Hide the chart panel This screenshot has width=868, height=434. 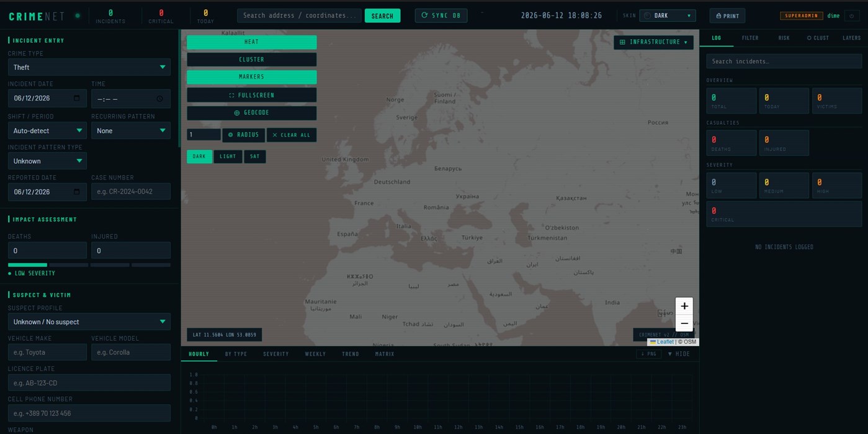679,354
